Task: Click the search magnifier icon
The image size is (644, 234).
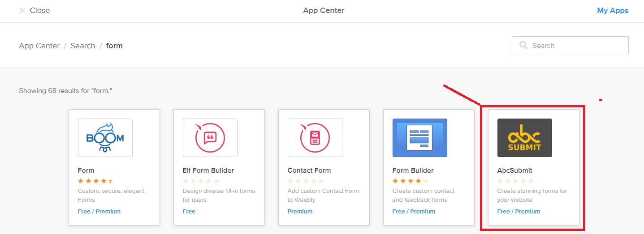Action: 523,45
